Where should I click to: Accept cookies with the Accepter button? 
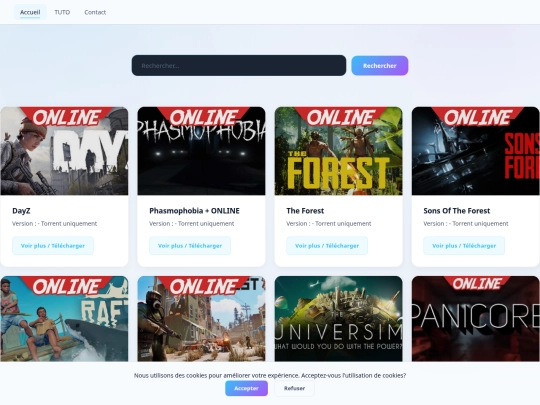[246, 388]
